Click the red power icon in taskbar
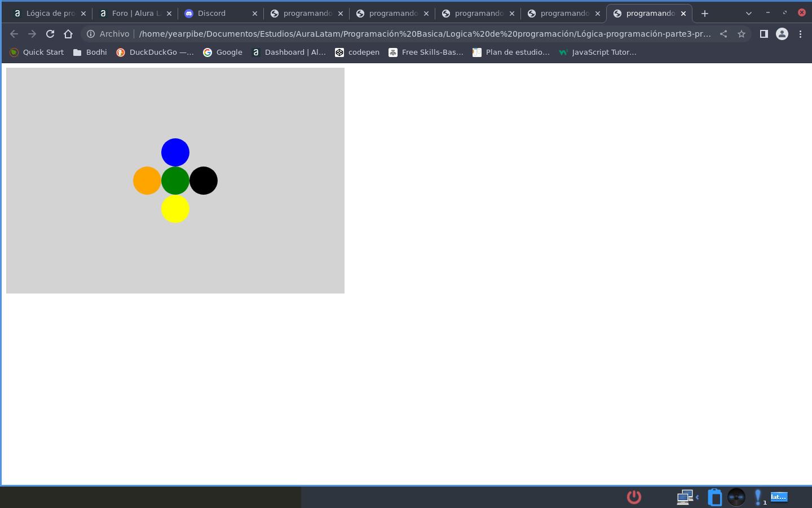812x508 pixels. point(634,497)
